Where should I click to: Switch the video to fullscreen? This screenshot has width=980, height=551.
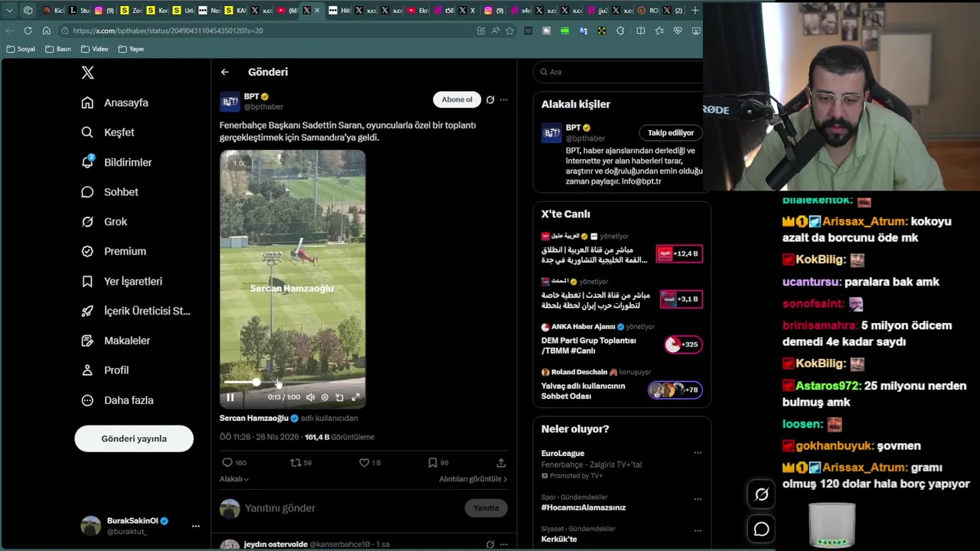pyautogui.click(x=355, y=397)
